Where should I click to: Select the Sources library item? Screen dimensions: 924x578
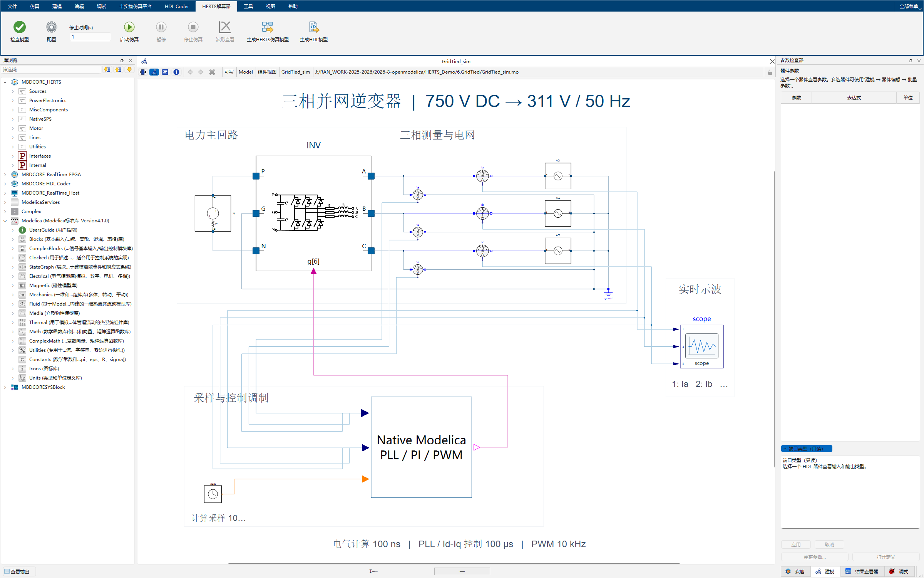point(37,91)
